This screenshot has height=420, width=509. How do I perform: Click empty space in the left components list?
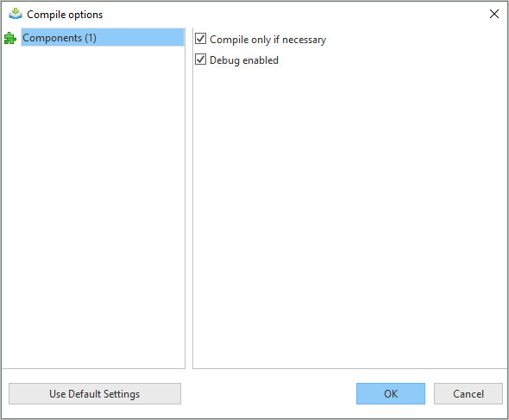[x=93, y=208]
